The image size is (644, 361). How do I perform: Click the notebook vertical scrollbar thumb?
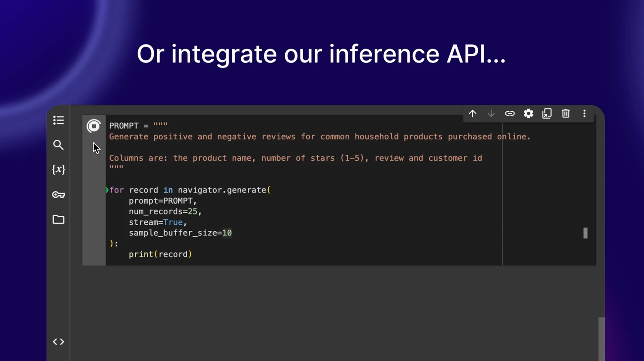601,338
